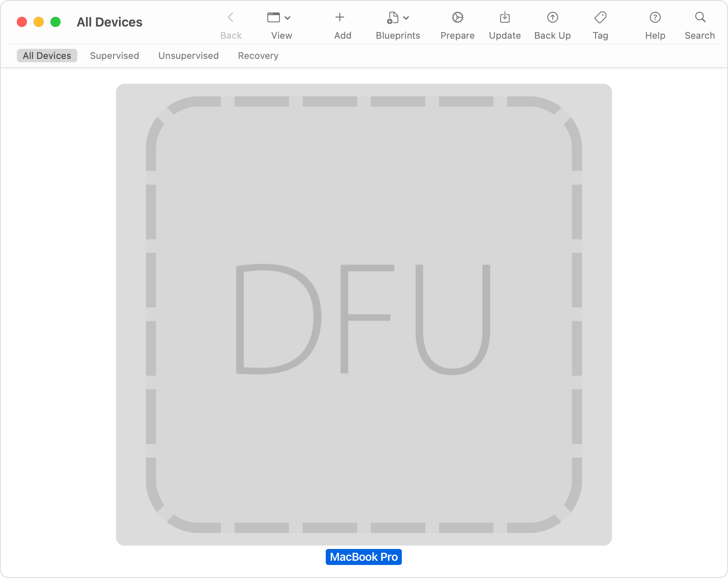Click the Back arrow icon in toolbar
The image size is (728, 578).
[x=231, y=17]
